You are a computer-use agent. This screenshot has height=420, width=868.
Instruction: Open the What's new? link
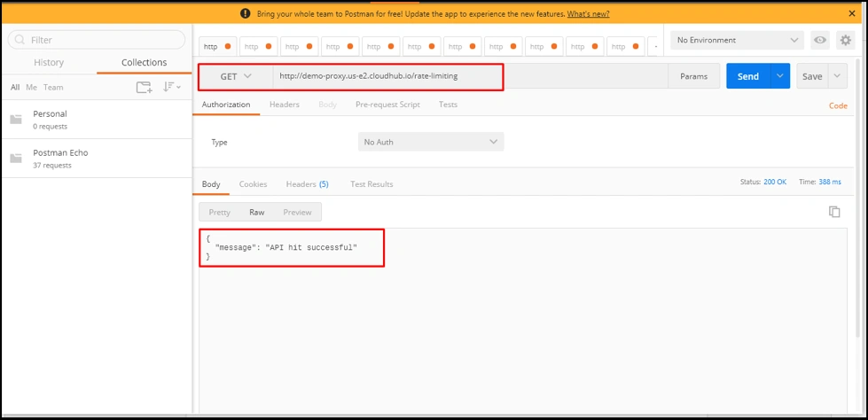588,14
